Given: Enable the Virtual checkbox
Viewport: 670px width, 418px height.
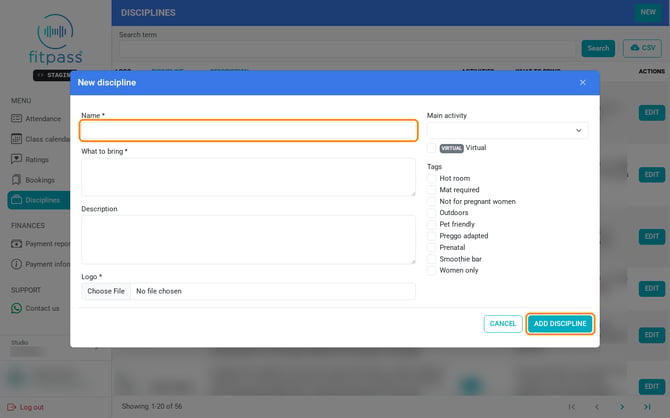Looking at the screenshot, I should point(432,148).
